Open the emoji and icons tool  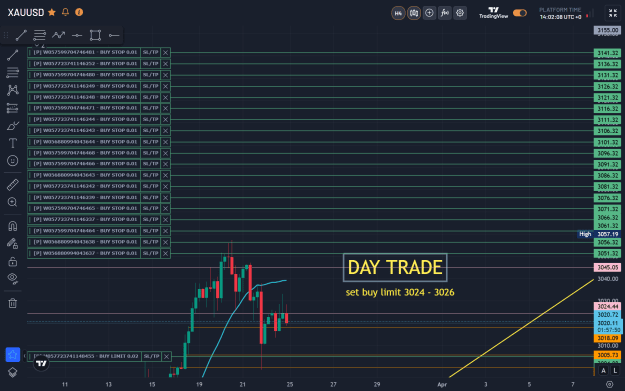[x=13, y=161]
